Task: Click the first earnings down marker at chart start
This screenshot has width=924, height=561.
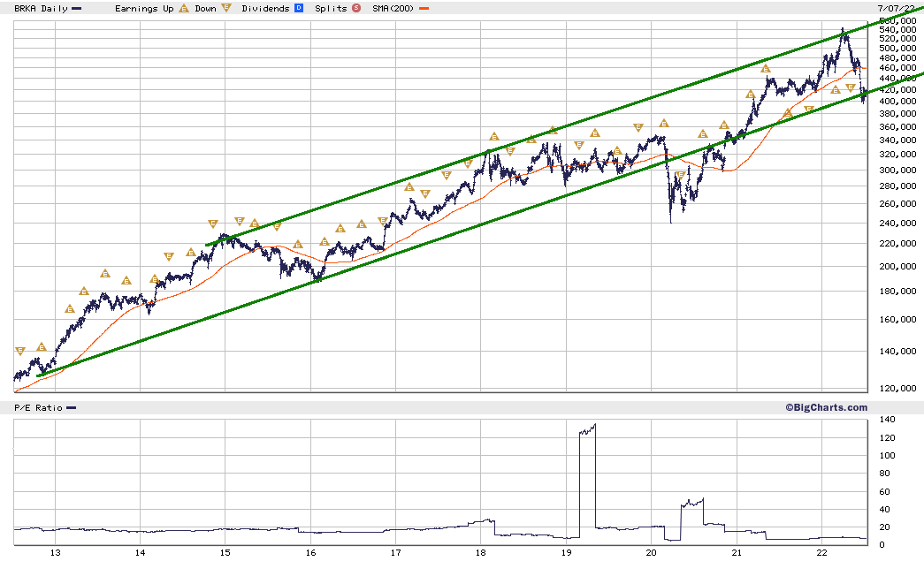Action: point(20,351)
